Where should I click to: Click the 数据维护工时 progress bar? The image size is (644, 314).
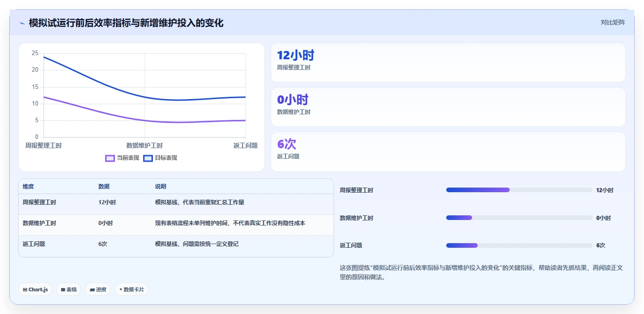coord(519,218)
